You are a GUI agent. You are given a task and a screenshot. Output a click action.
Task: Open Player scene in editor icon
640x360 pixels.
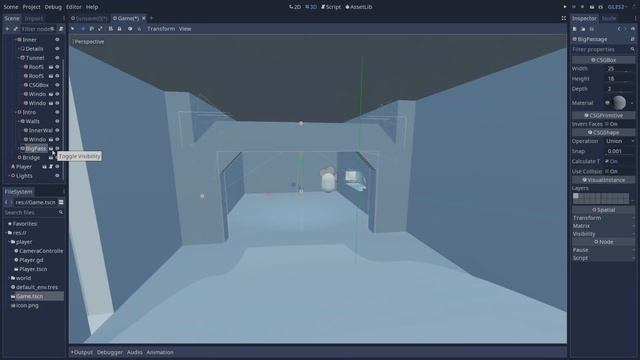pos(44,167)
